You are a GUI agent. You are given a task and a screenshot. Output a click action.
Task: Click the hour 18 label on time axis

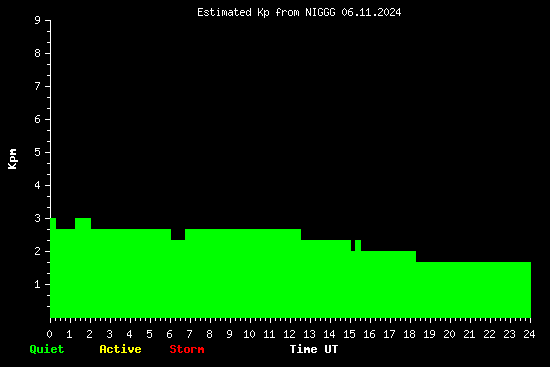pyautogui.click(x=409, y=334)
